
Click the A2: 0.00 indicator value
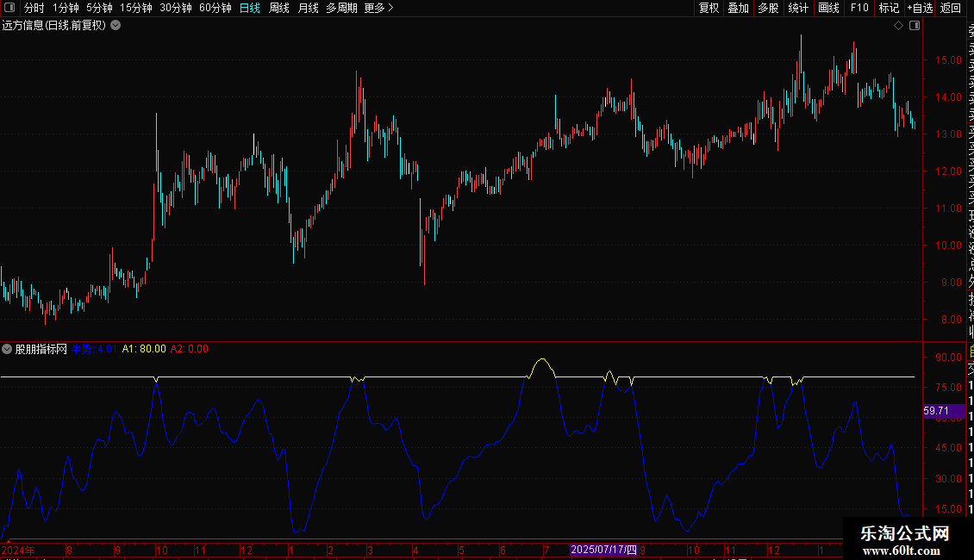pos(190,349)
